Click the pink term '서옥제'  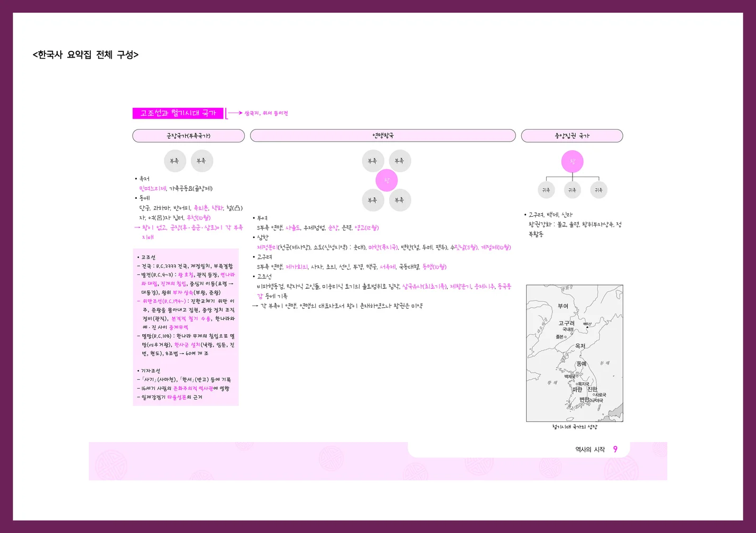pyautogui.click(x=388, y=267)
